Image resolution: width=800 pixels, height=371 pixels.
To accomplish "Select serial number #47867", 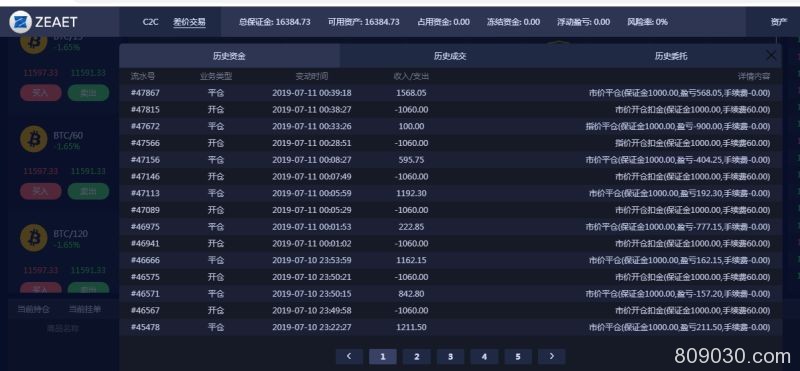I will coord(145,93).
